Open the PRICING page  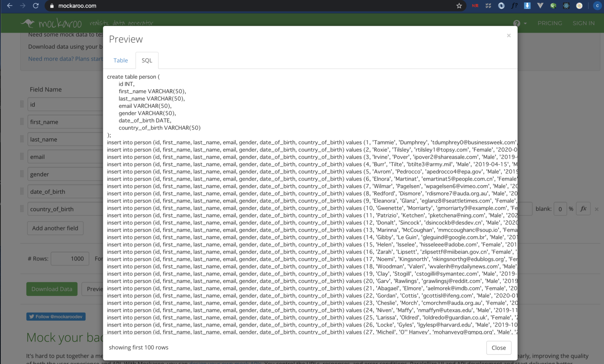click(x=549, y=23)
